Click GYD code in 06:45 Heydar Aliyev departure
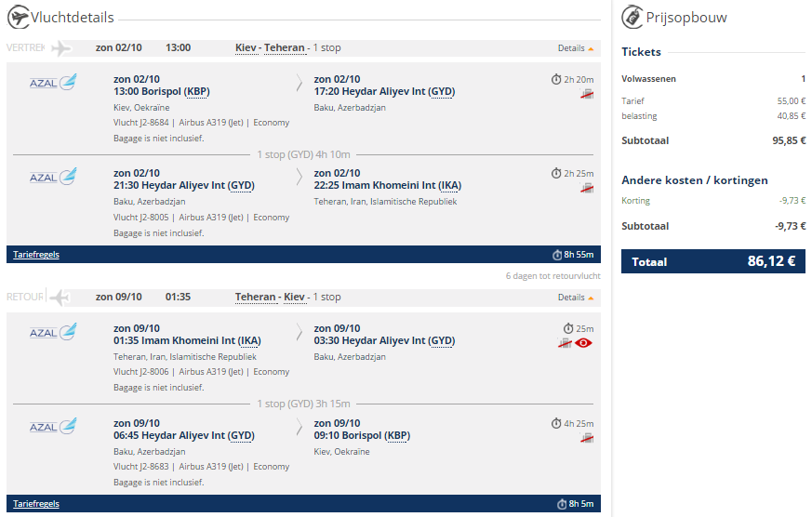 pos(241,436)
